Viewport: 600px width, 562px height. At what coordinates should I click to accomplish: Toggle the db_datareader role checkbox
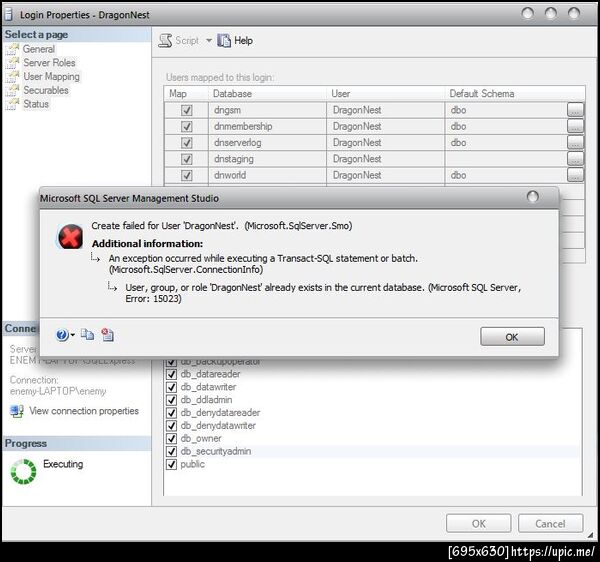pyautogui.click(x=171, y=374)
